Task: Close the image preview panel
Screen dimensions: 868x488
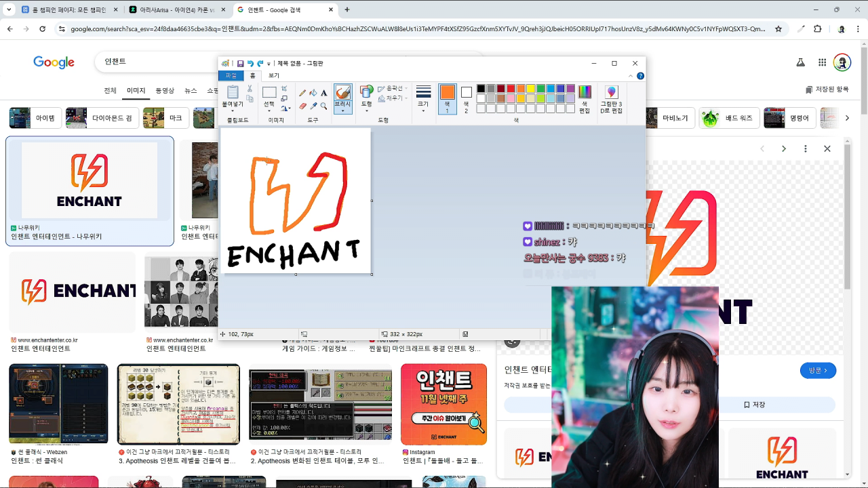Action: coord(827,148)
